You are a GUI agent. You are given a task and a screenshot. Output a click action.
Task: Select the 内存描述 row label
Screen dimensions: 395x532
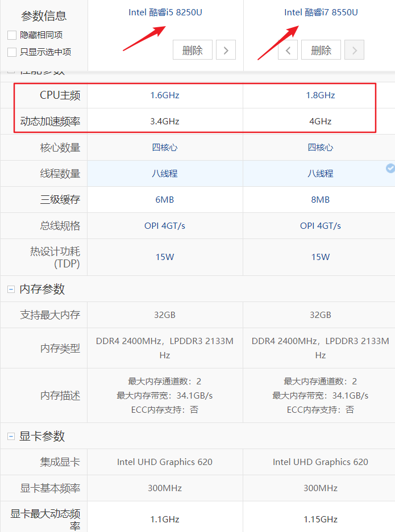click(60, 396)
